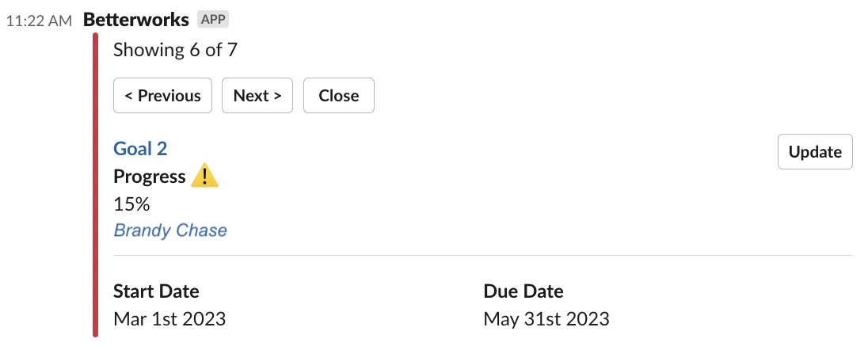Click the Start Date heading
This screenshot has width=868, height=350.
point(156,291)
